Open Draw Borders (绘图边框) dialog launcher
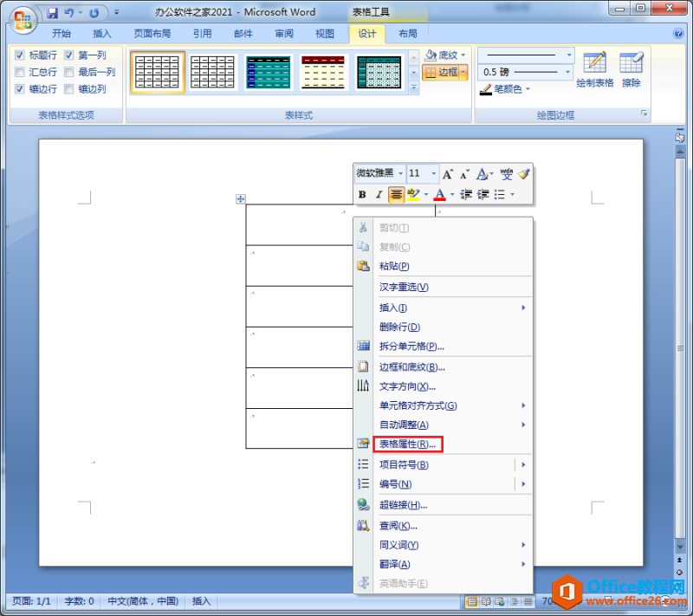The image size is (693, 616). coord(644,114)
